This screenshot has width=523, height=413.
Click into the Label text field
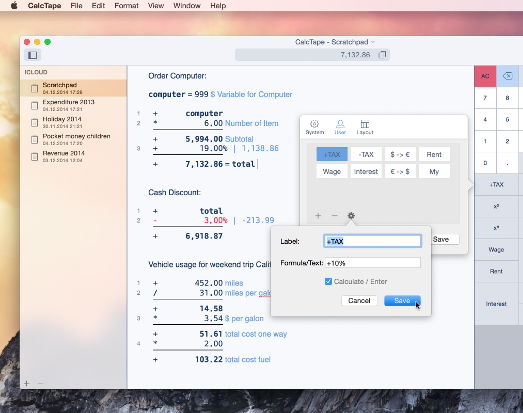[372, 241]
